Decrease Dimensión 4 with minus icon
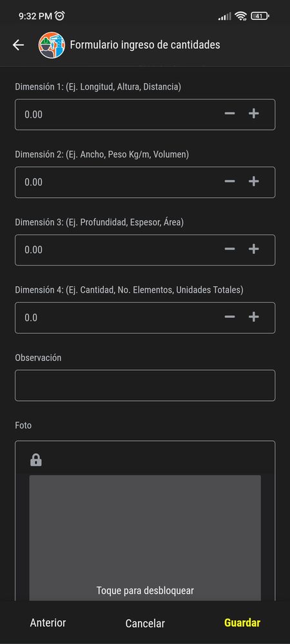This screenshot has height=644, width=290. (x=229, y=317)
